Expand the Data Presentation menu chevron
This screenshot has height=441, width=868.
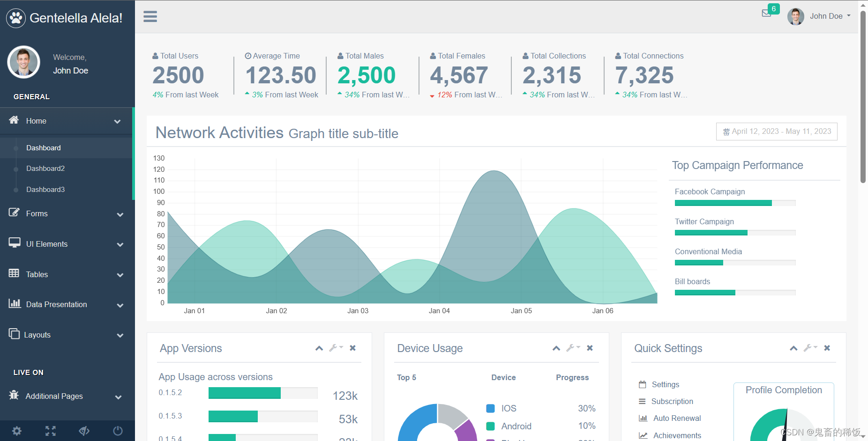click(x=120, y=305)
